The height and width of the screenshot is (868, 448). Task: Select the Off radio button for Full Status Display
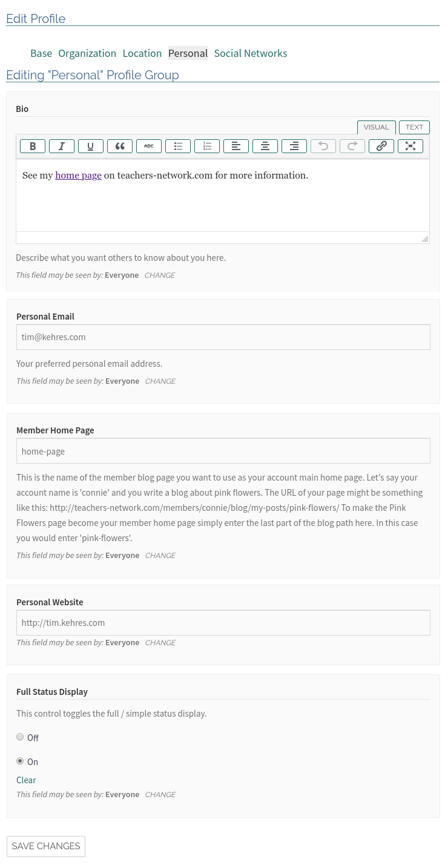[x=20, y=737]
